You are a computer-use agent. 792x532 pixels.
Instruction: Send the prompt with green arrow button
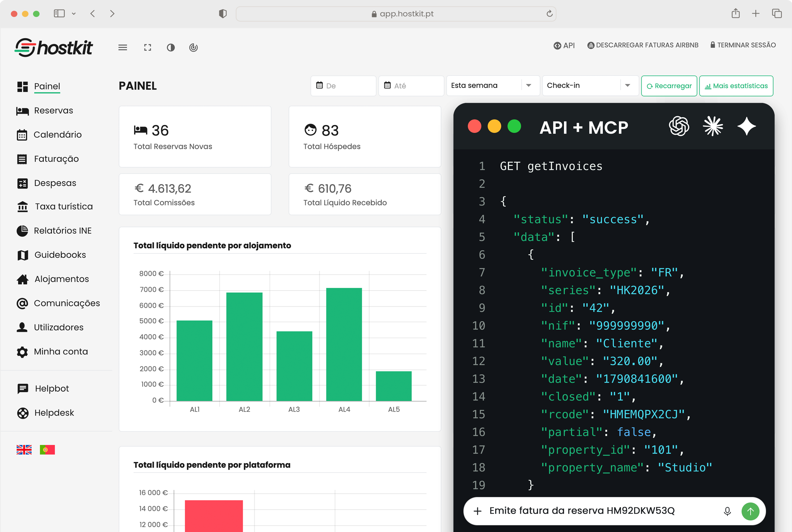[x=750, y=511]
